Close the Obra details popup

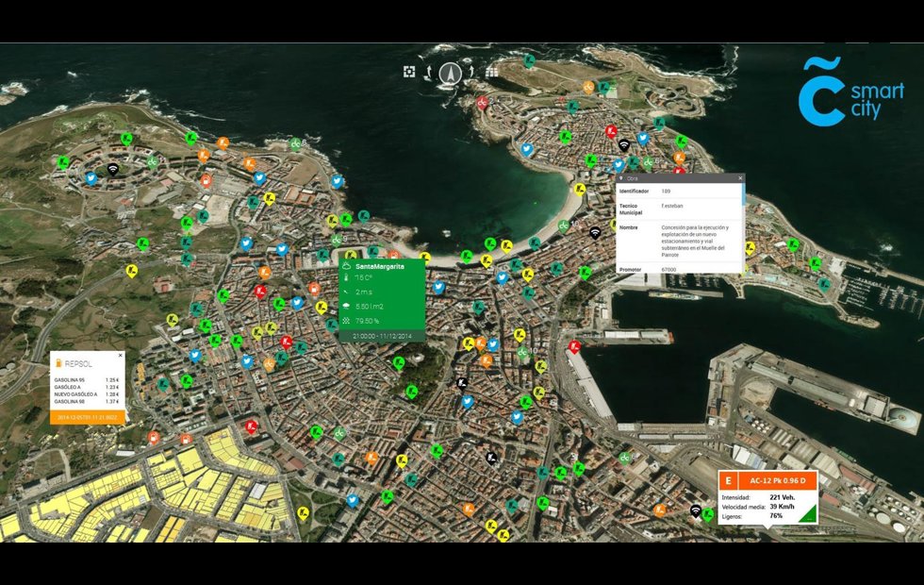(740, 178)
